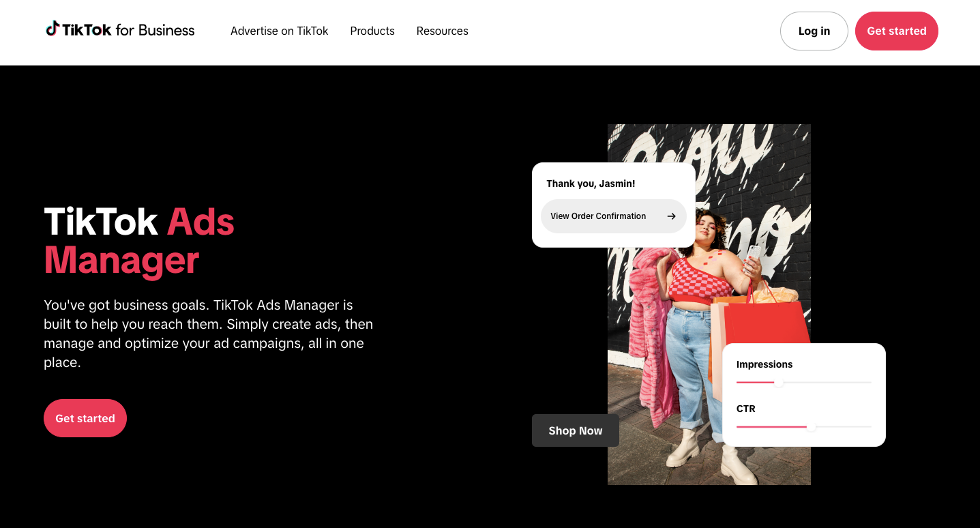980x528 pixels.
Task: Click the arrow icon in order confirmation
Action: (x=671, y=216)
